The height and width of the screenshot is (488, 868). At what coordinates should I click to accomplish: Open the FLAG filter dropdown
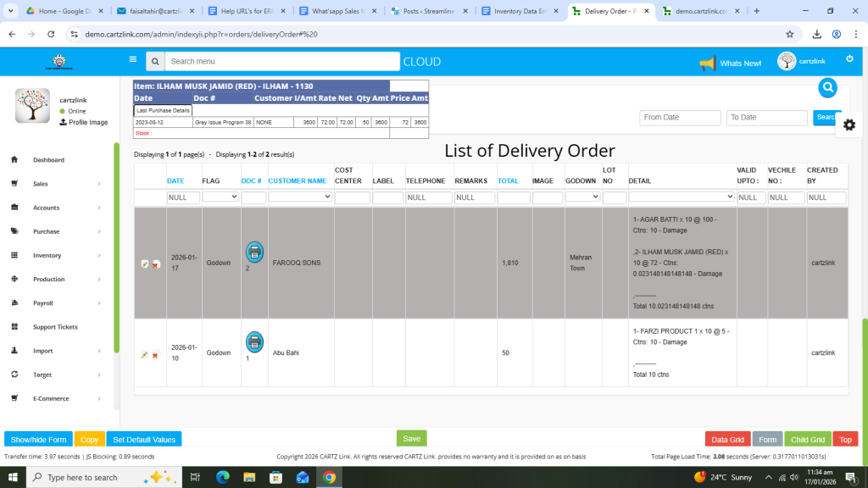pyautogui.click(x=220, y=197)
